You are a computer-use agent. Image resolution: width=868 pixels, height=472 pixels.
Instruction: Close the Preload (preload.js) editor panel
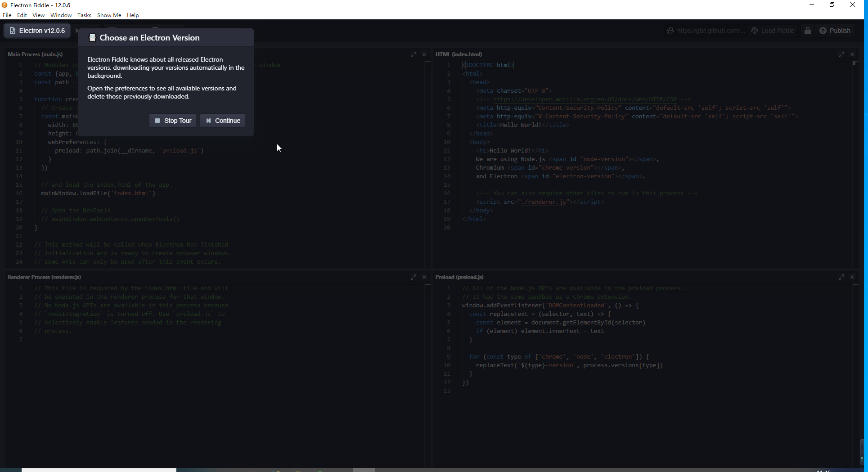(852, 277)
